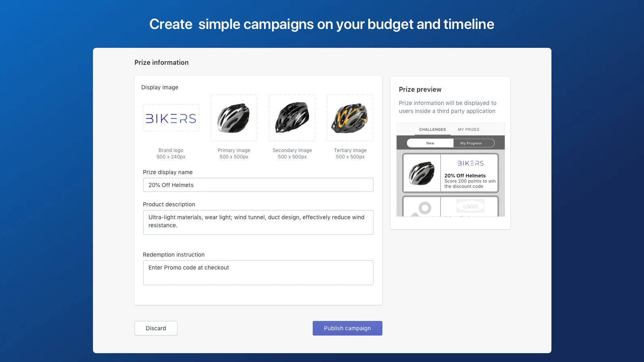Select the New toggle in preview
Screen dimensions: 644x362
point(430,143)
